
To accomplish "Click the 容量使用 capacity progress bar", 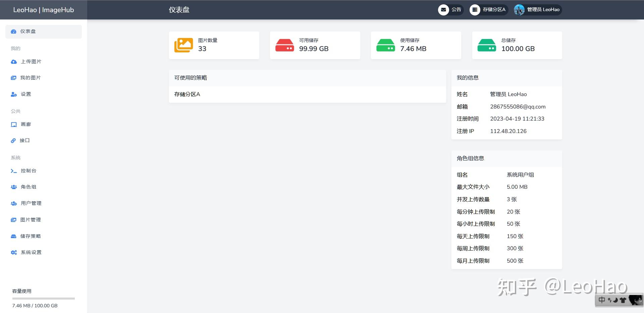I will pyautogui.click(x=43, y=298).
